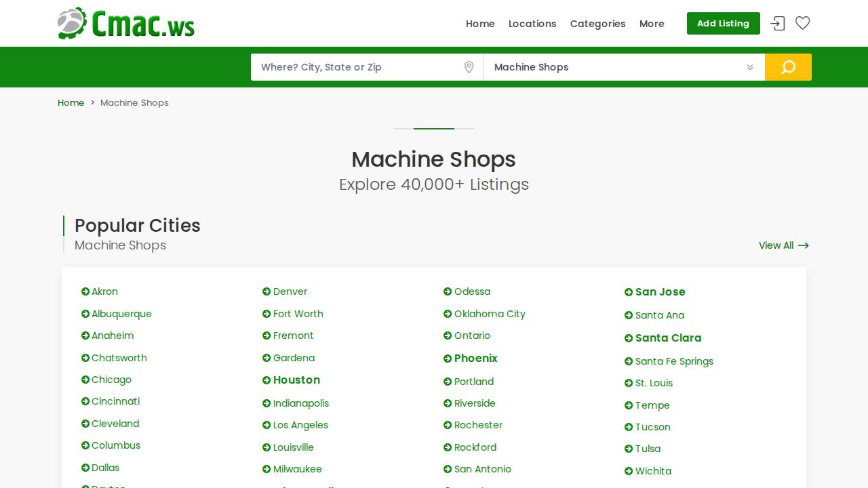This screenshot has width=868, height=488.
Task: Select Santa Clara from popular cities
Action: point(668,338)
